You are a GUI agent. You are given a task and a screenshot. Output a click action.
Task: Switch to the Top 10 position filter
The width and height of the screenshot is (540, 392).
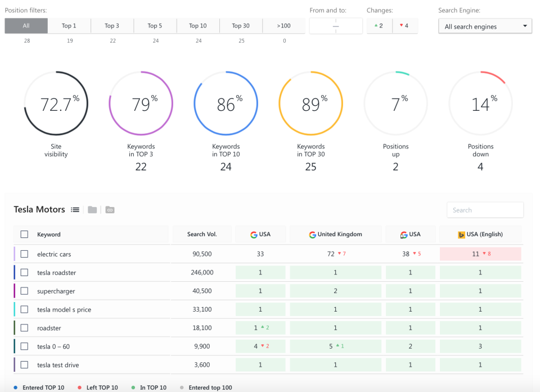[198, 25]
